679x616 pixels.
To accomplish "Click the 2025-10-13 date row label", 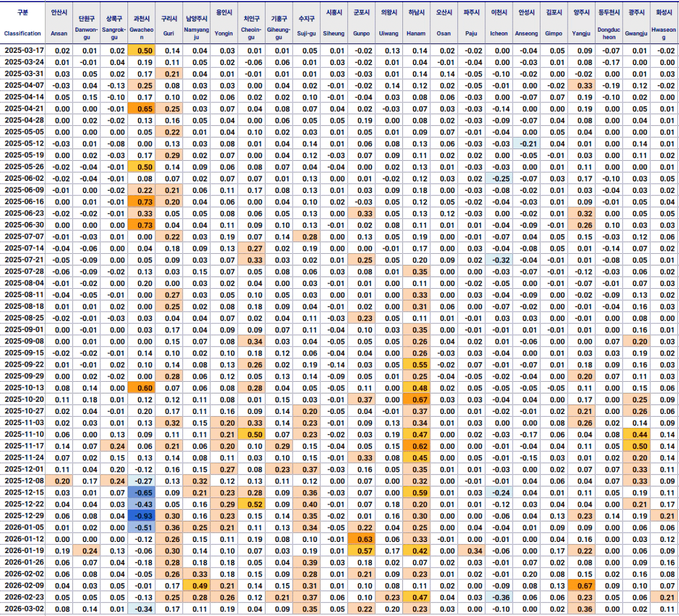I will click(x=24, y=388).
